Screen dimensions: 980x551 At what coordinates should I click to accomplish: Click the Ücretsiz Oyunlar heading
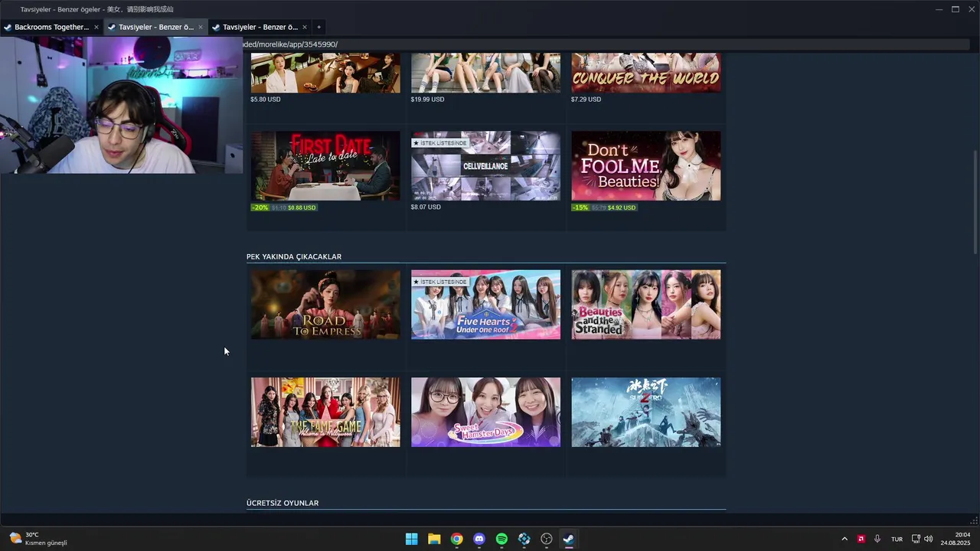point(283,503)
